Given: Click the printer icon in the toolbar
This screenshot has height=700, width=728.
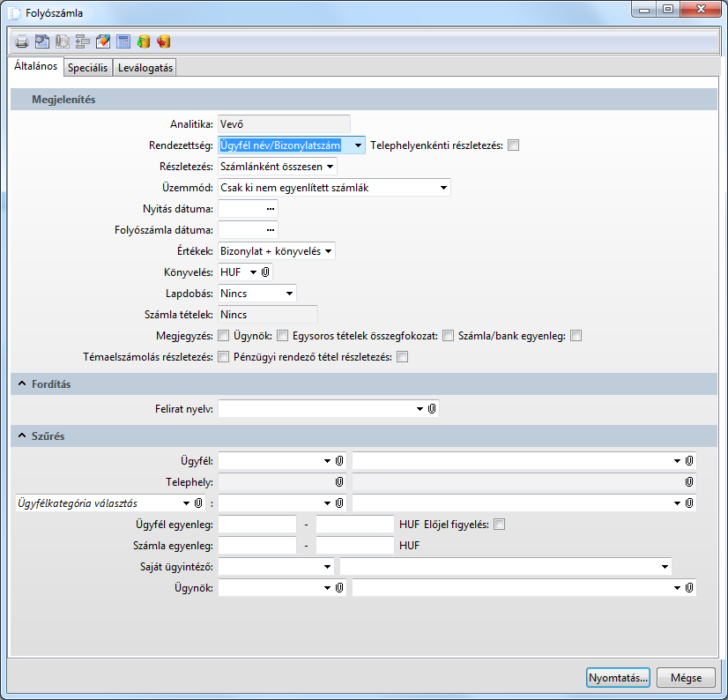Looking at the screenshot, I should tap(22, 41).
